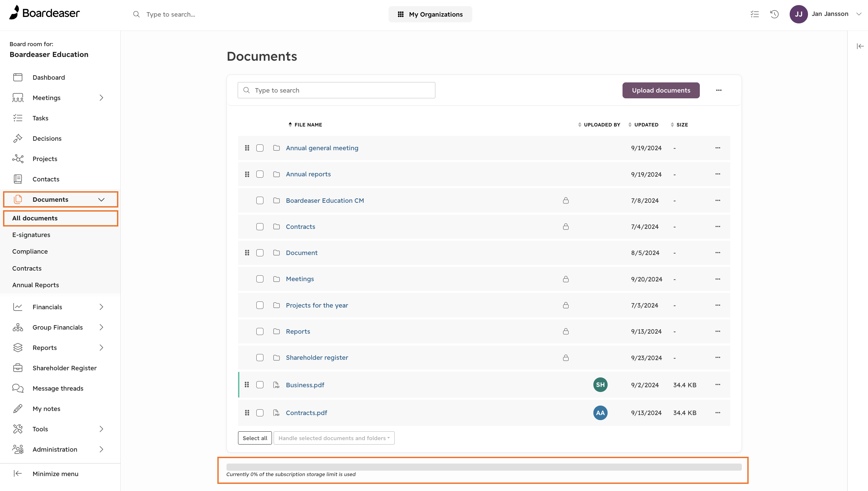868x491 pixels.
Task: Click the JJ user avatar
Action: [798, 14]
